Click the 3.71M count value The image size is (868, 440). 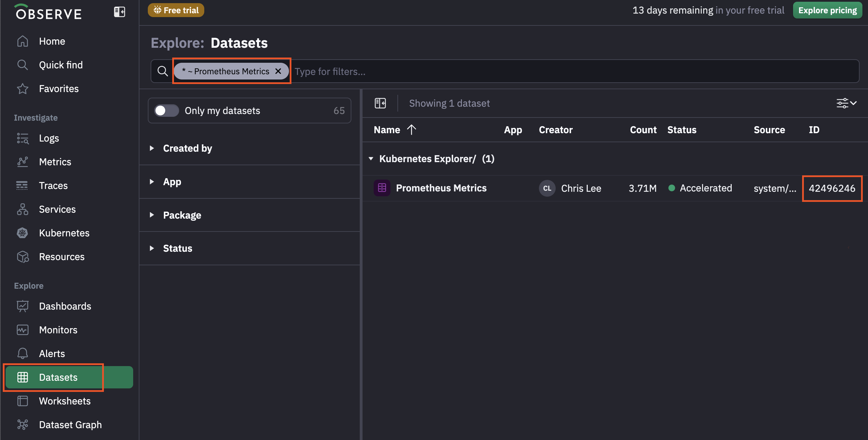point(642,188)
